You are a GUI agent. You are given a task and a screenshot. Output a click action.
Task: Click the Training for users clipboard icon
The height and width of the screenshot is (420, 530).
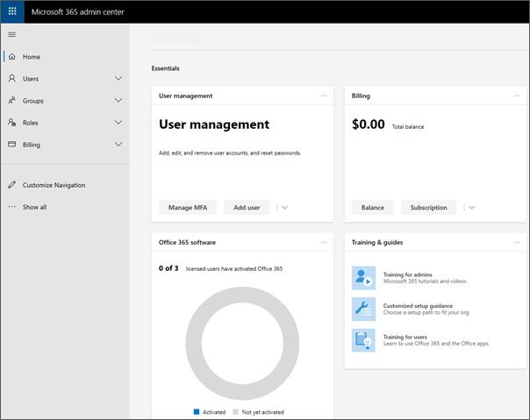coord(363,340)
